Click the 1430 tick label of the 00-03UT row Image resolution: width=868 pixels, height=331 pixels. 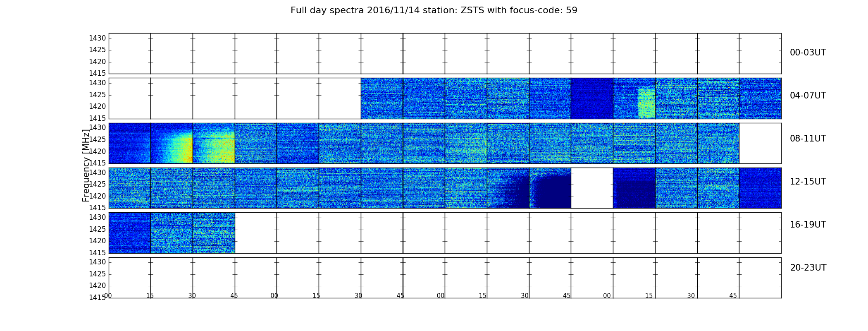coord(98,38)
